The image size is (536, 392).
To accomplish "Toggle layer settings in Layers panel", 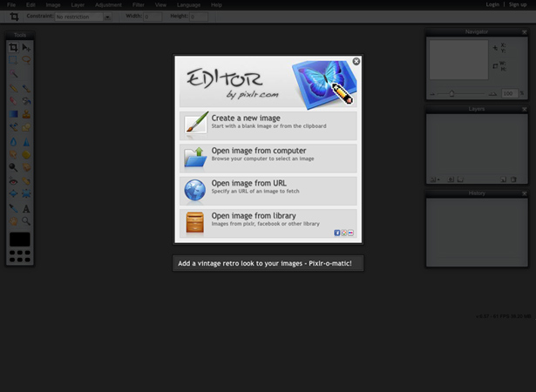I will (x=435, y=179).
